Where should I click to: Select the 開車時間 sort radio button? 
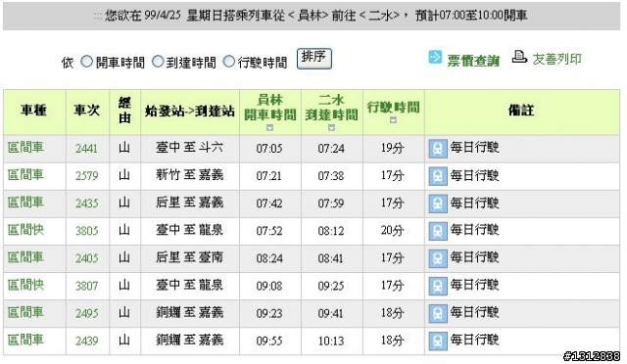(87, 62)
